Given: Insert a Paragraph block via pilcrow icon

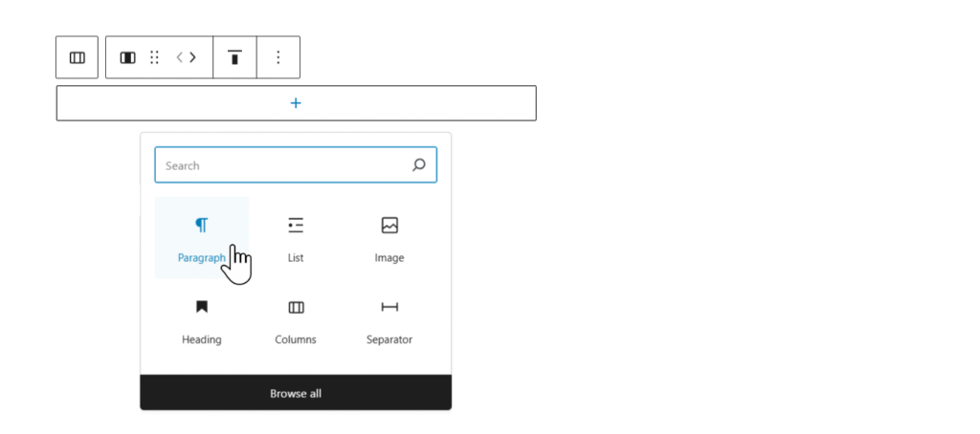Looking at the screenshot, I should click(x=201, y=225).
